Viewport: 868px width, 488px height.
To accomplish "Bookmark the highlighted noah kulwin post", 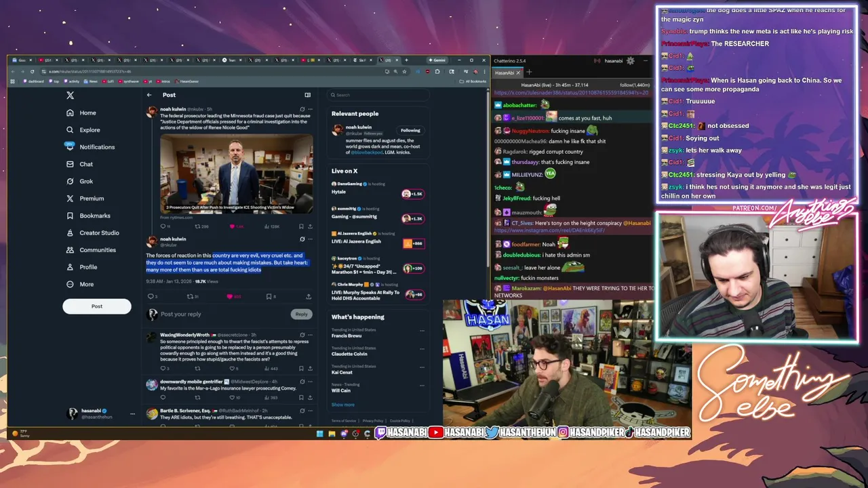I will tap(269, 296).
